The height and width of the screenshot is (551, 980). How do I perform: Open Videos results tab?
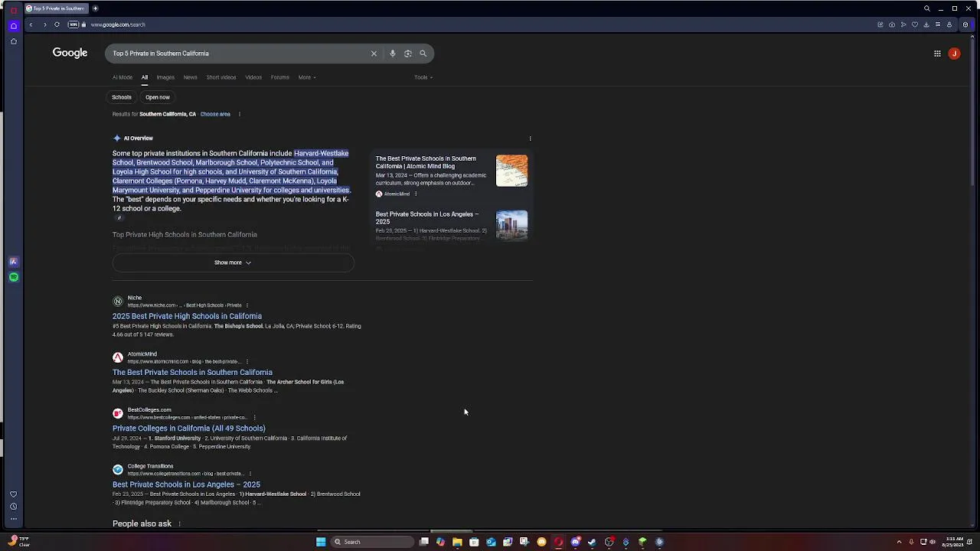pos(253,77)
